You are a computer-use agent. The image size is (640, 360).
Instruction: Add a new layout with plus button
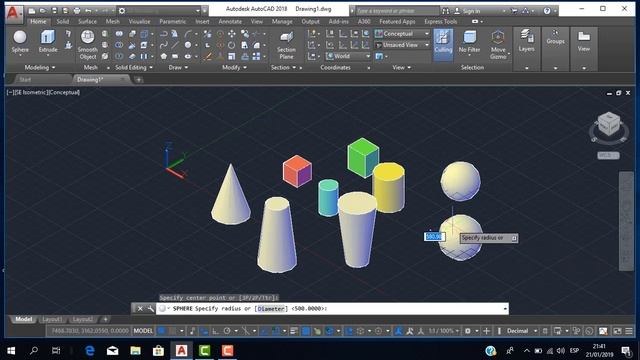[105, 319]
